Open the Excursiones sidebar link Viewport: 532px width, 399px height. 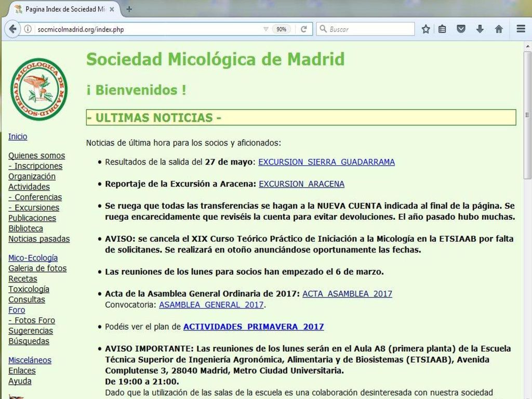[34, 208]
